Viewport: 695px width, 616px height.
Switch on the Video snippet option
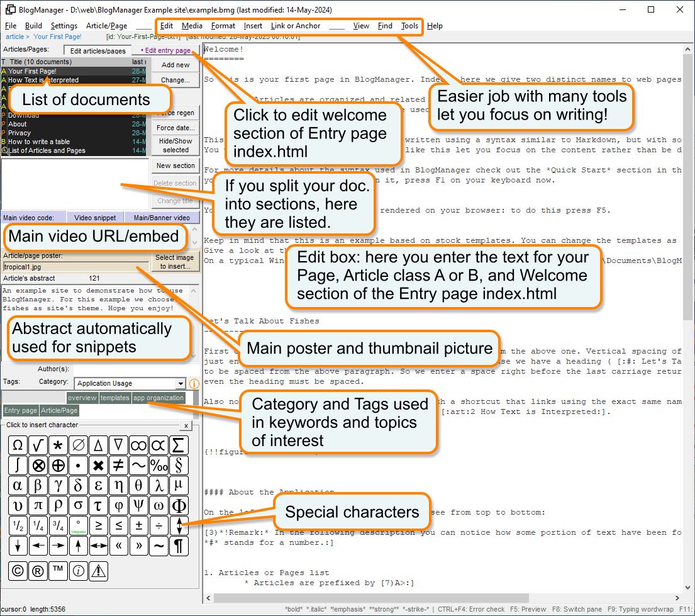[95, 217]
